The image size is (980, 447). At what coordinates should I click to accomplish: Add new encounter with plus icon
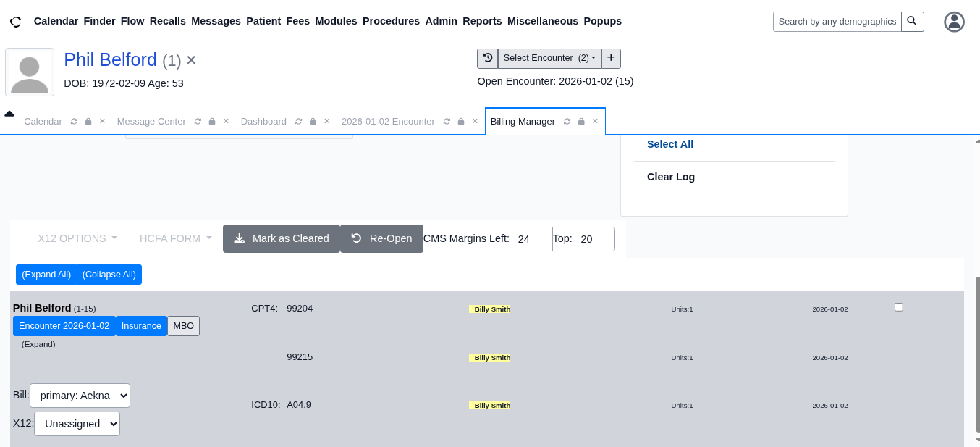611,58
